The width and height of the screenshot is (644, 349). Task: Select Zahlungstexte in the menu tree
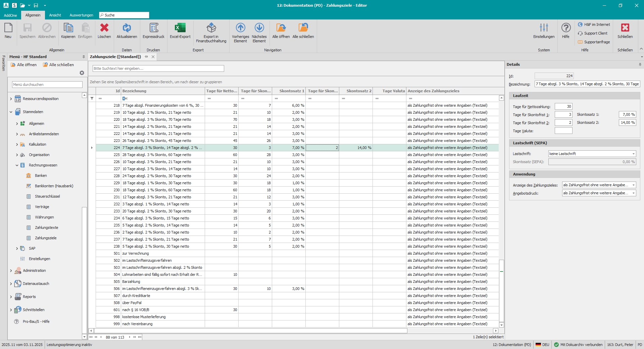tap(46, 228)
